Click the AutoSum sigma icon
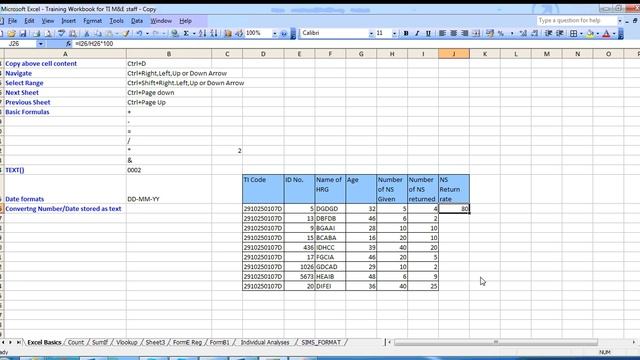 (x=186, y=33)
